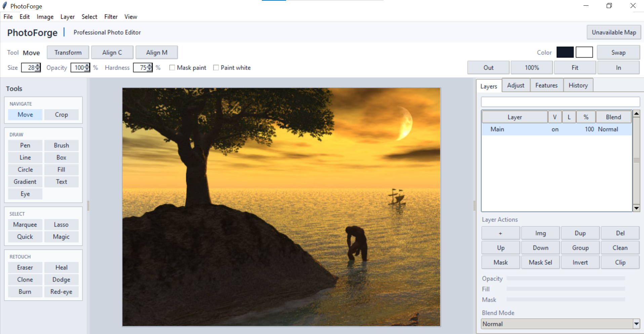
Task: Activate the Gradient tool
Action: [x=25, y=182]
